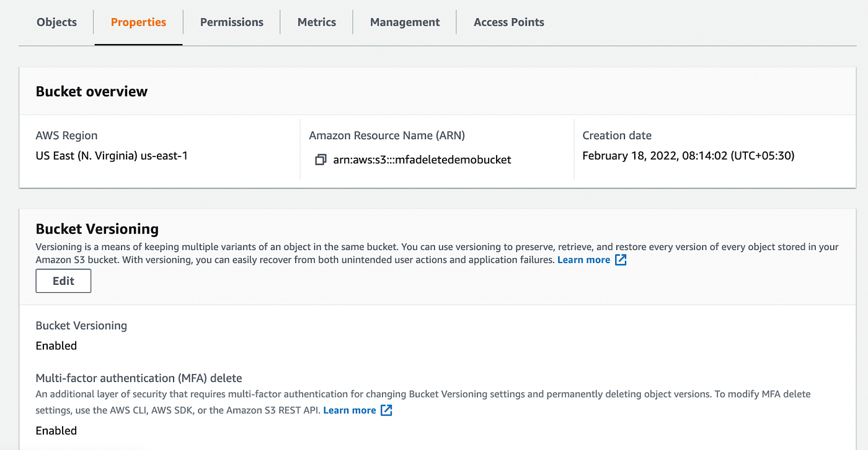The height and width of the screenshot is (450, 868).
Task: Click the Enabled status under MFA delete
Action: tap(56, 431)
